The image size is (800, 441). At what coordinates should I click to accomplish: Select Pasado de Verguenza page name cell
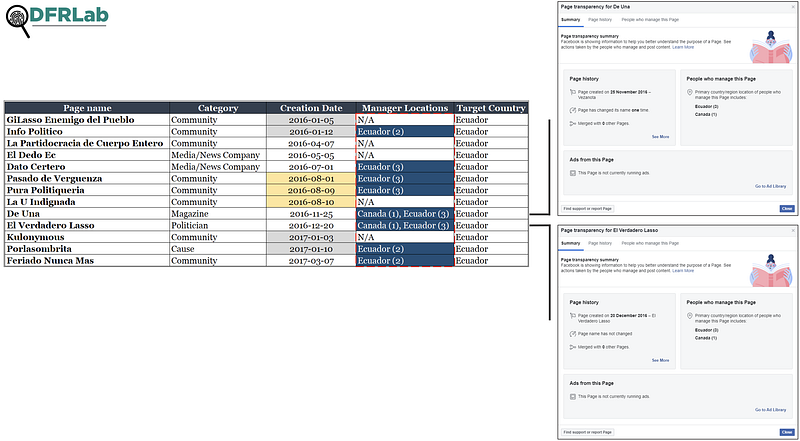(87, 179)
